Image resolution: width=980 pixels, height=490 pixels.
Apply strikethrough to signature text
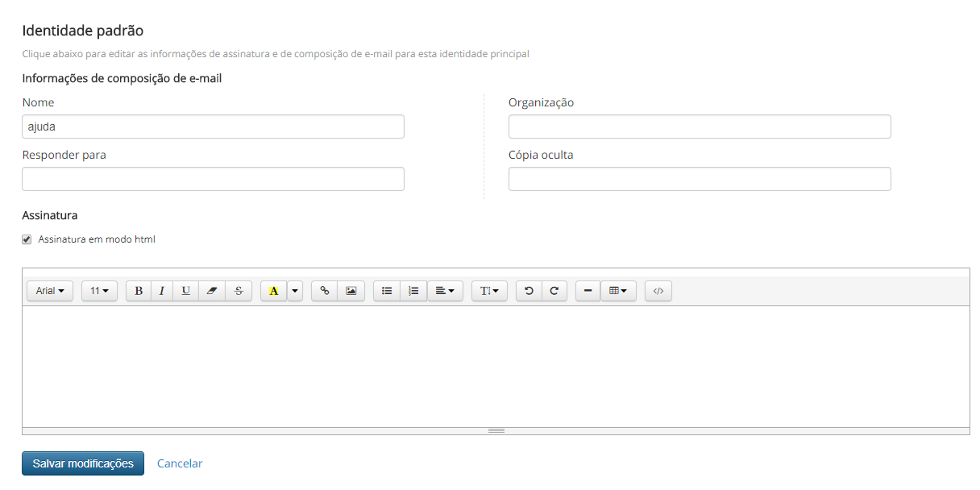coord(239,291)
